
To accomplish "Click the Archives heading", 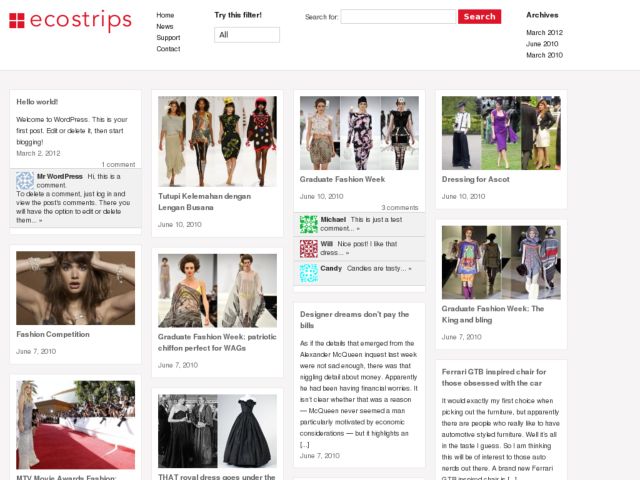I will 542,15.
